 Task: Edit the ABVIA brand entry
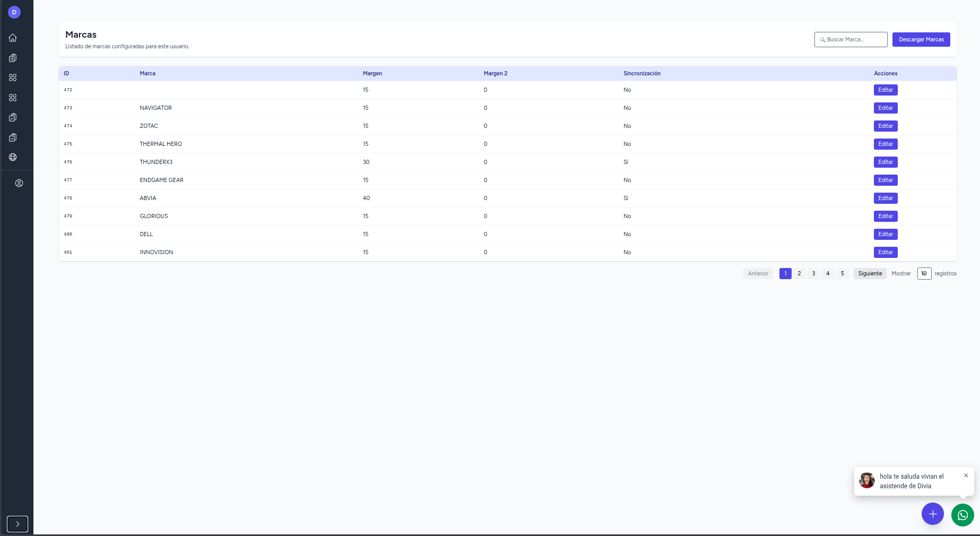[885, 198]
